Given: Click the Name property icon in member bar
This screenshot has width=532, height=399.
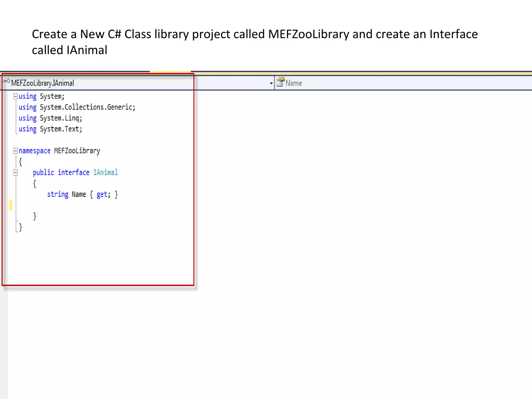Looking at the screenshot, I should (280, 82).
